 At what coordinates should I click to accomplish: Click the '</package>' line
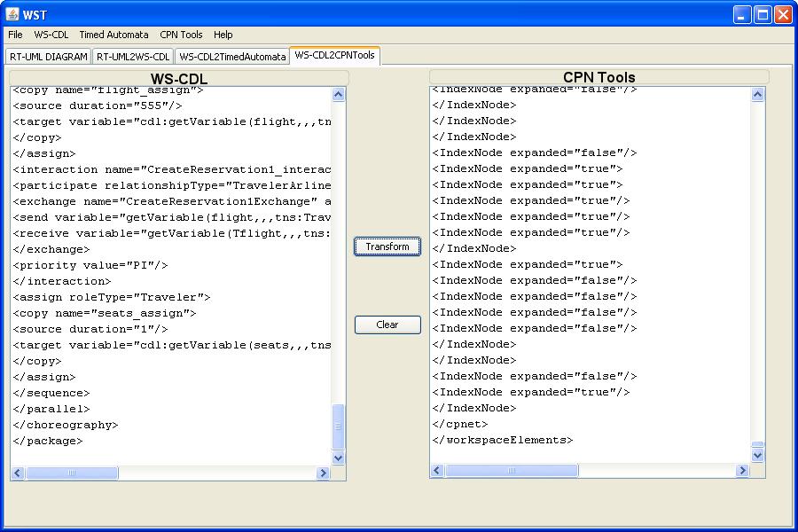click(x=48, y=441)
